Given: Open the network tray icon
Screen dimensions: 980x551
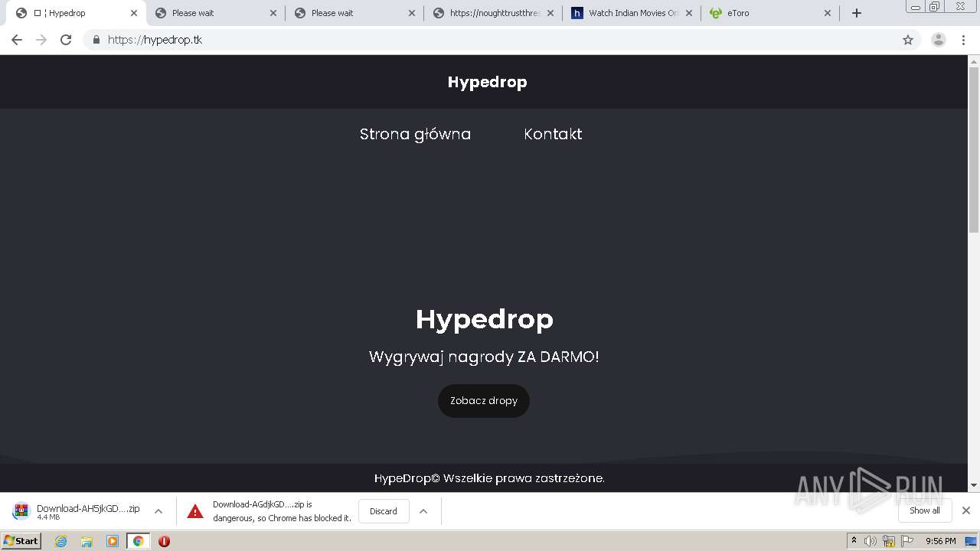Looking at the screenshot, I should tap(888, 541).
